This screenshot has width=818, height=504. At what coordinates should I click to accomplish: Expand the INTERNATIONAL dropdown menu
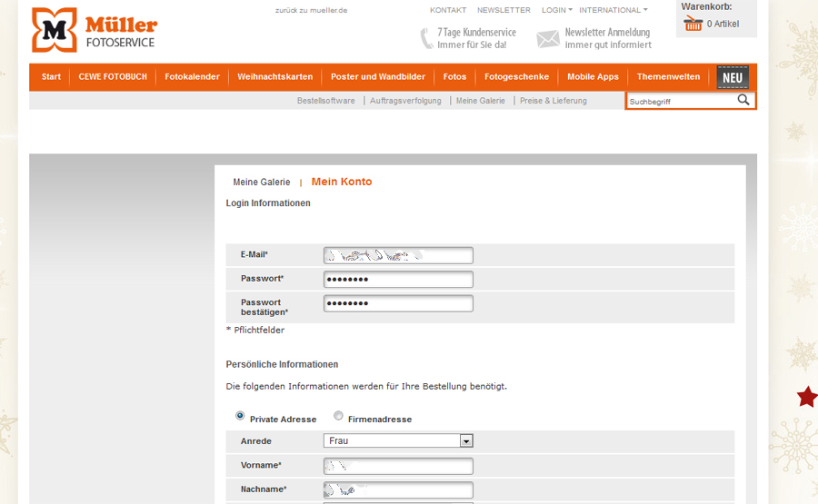coord(613,10)
